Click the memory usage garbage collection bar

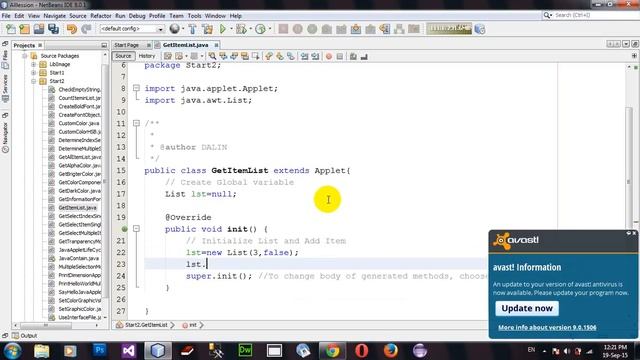449,28
